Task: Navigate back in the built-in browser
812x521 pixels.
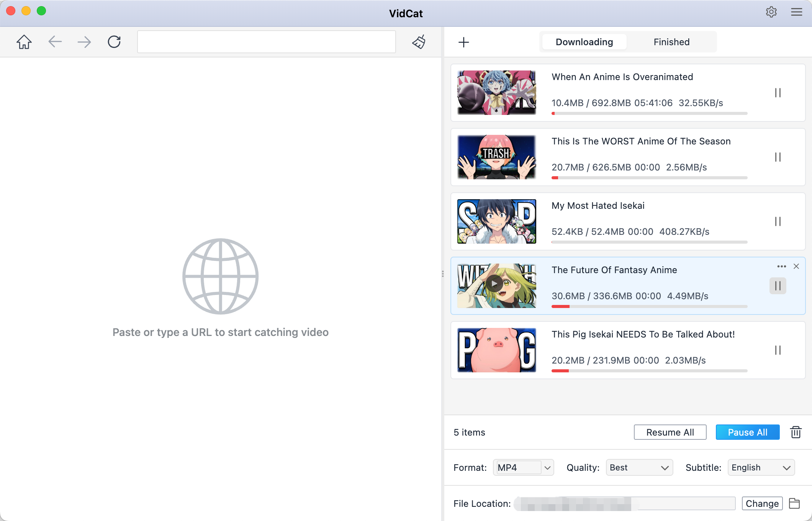Action: [x=55, y=42]
